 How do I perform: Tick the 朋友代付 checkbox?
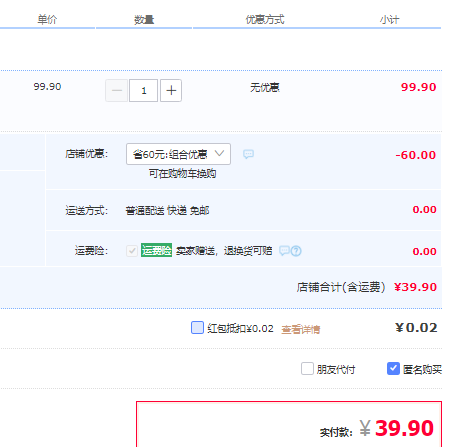[307, 369]
